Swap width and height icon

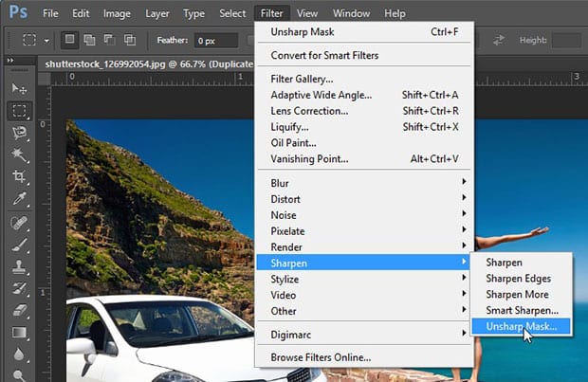click(x=499, y=40)
